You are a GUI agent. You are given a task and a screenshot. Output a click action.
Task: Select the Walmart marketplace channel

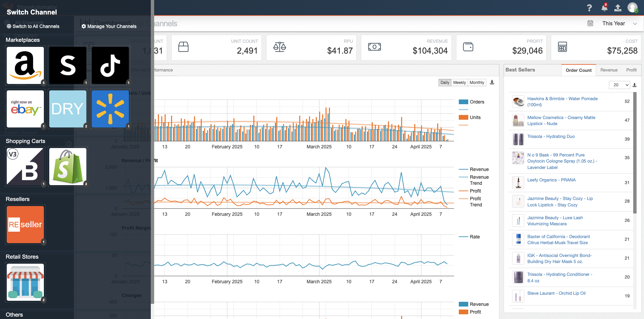(110, 109)
